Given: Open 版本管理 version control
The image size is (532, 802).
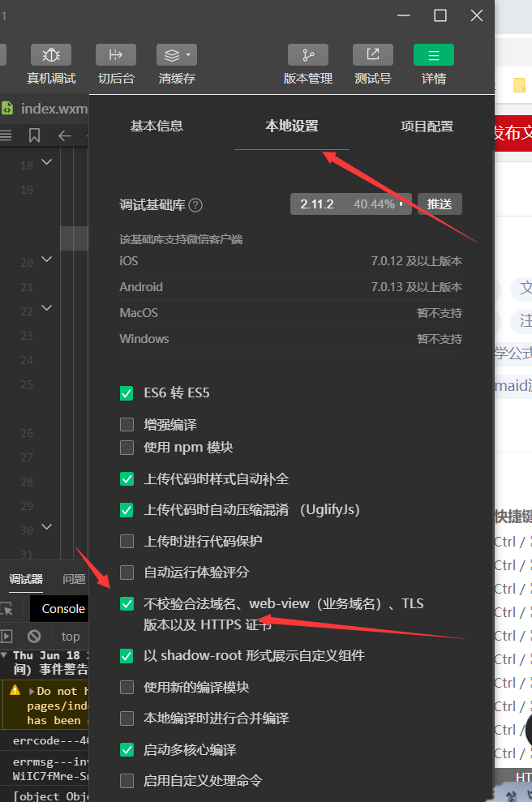Looking at the screenshot, I should tap(308, 54).
